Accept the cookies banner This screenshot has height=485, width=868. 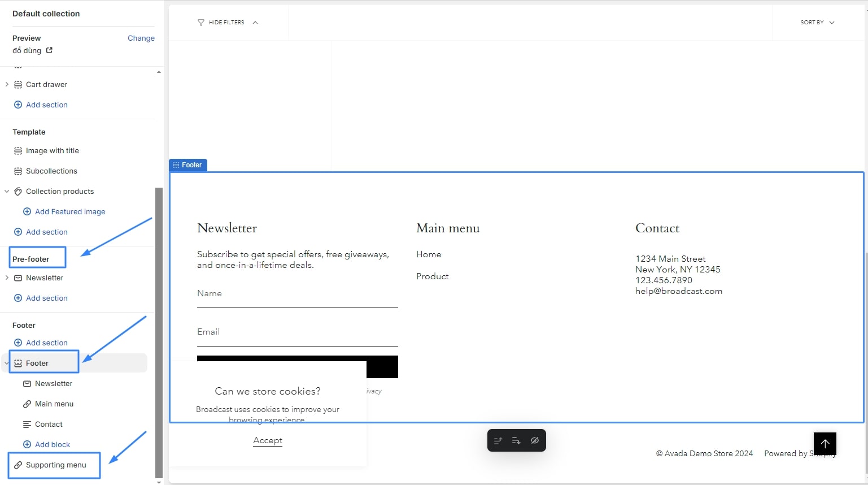[268, 440]
